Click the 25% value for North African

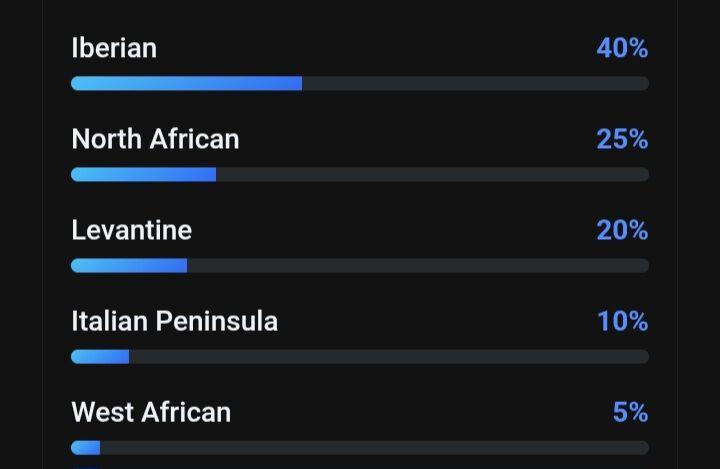pyautogui.click(x=622, y=139)
